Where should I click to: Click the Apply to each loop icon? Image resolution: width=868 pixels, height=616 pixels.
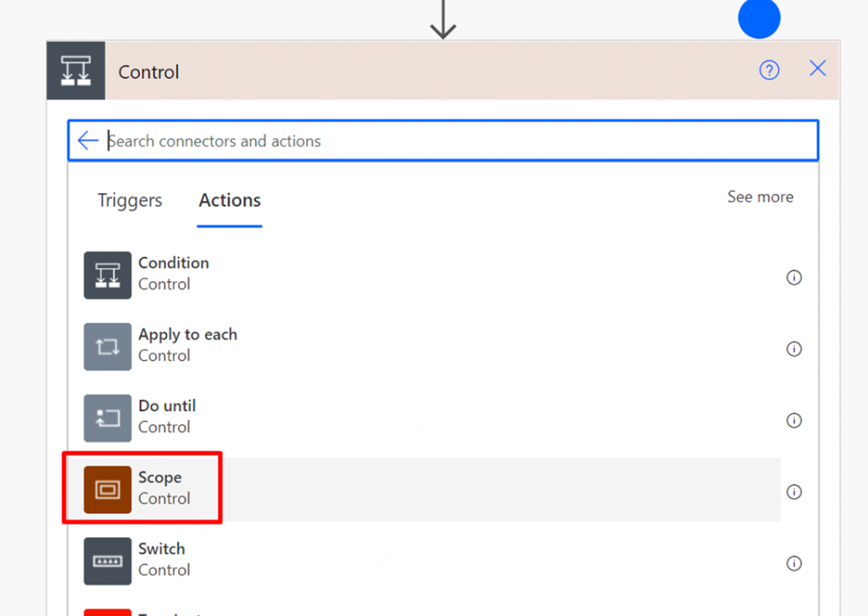tap(108, 347)
